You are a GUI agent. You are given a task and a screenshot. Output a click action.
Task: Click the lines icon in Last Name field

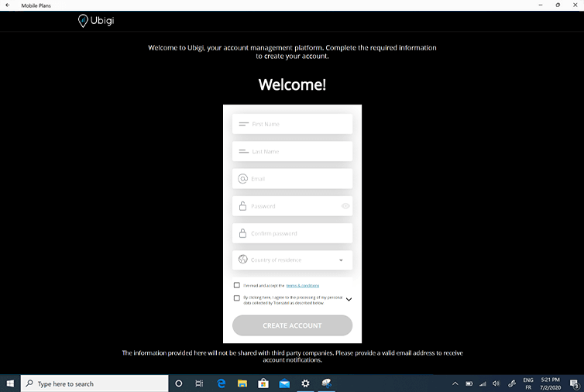(x=243, y=152)
